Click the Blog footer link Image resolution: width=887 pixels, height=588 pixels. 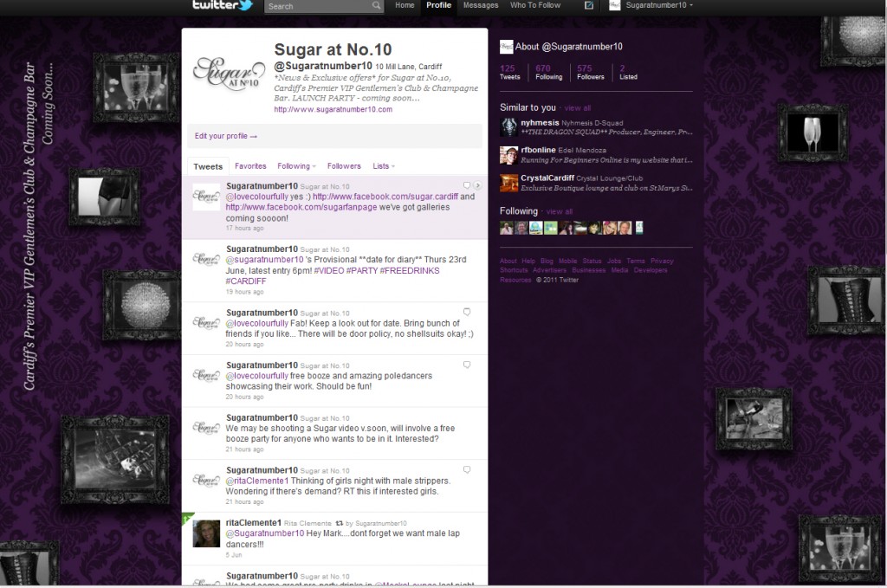point(547,262)
